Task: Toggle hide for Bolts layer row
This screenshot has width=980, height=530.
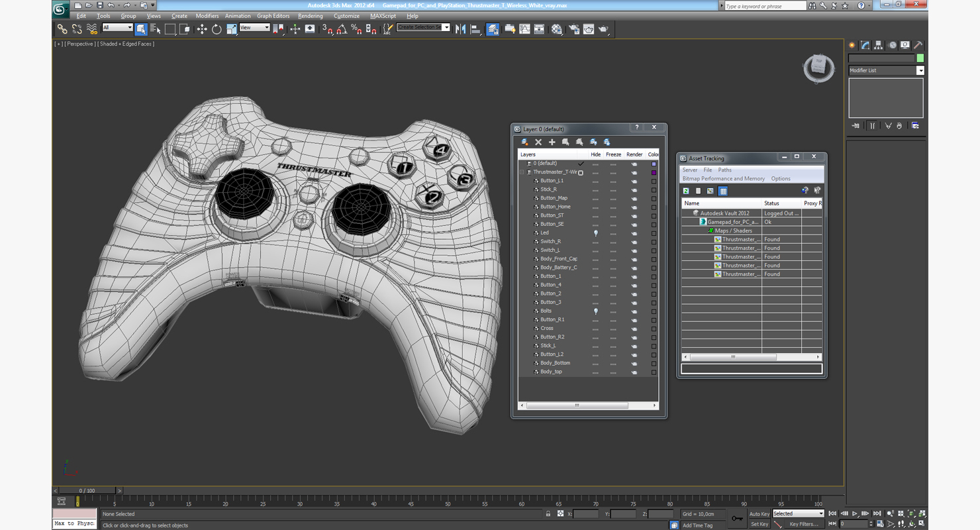Action: [595, 311]
